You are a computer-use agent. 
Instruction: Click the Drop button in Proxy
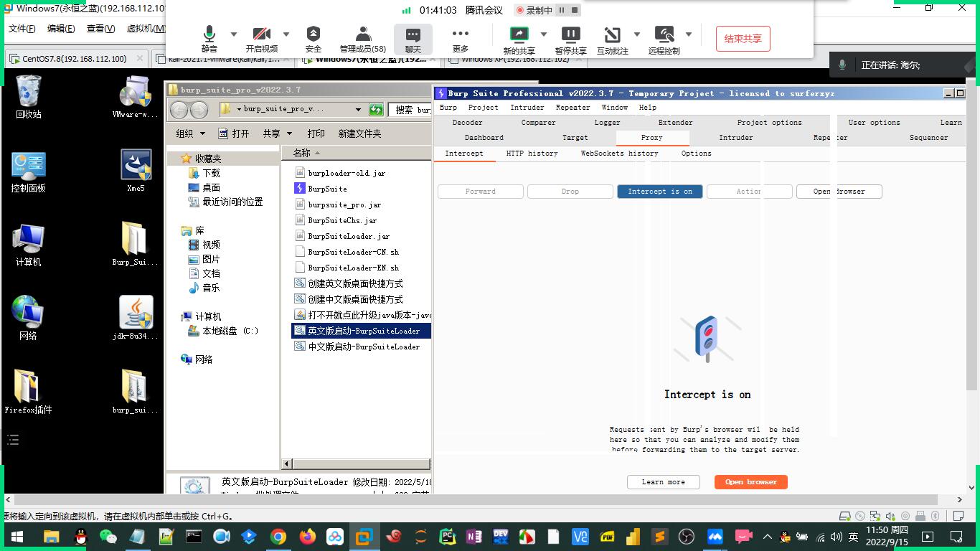(570, 192)
